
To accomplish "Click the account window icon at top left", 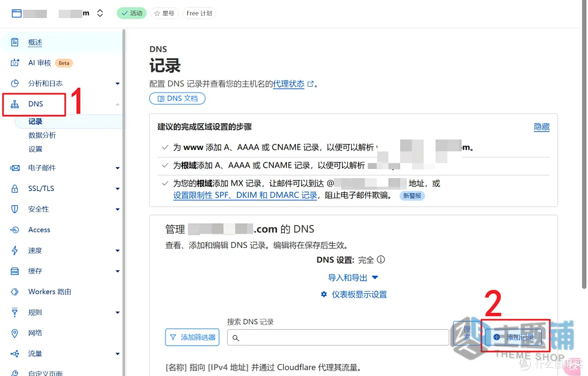I will point(16,14).
